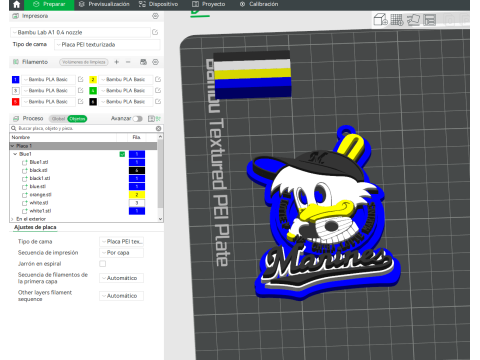Select the white1.stl part row
This screenshot has width=480, height=360.
83,211
